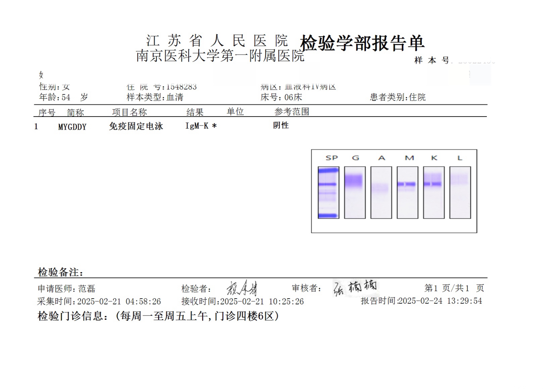555x392 pixels.
Task: Click the M lane label
Action: point(410,158)
